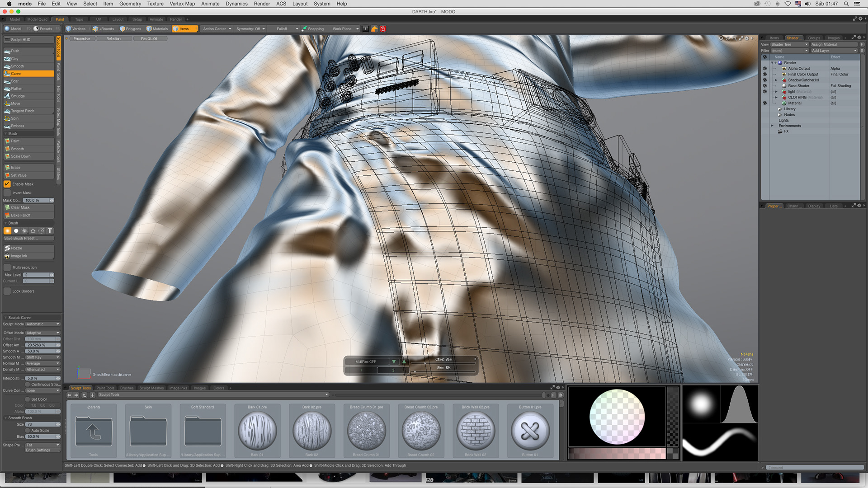
Task: Switch to Polygons selection mode
Action: pos(131,29)
